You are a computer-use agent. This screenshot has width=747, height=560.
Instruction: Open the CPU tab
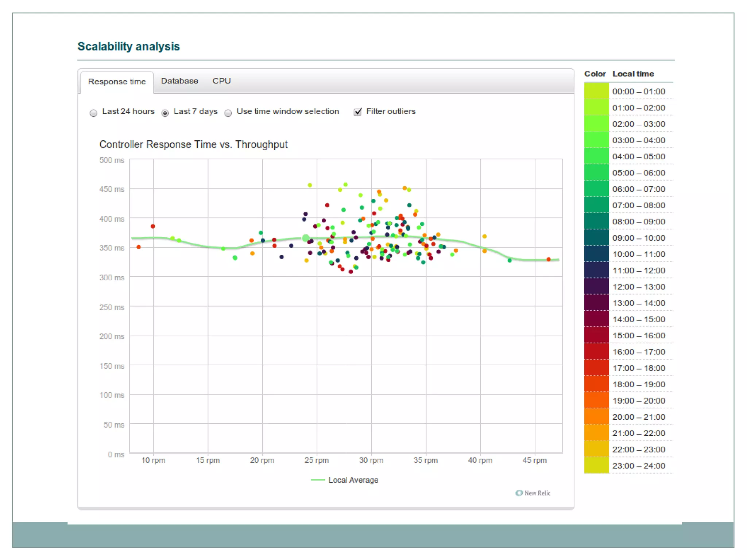pos(221,81)
